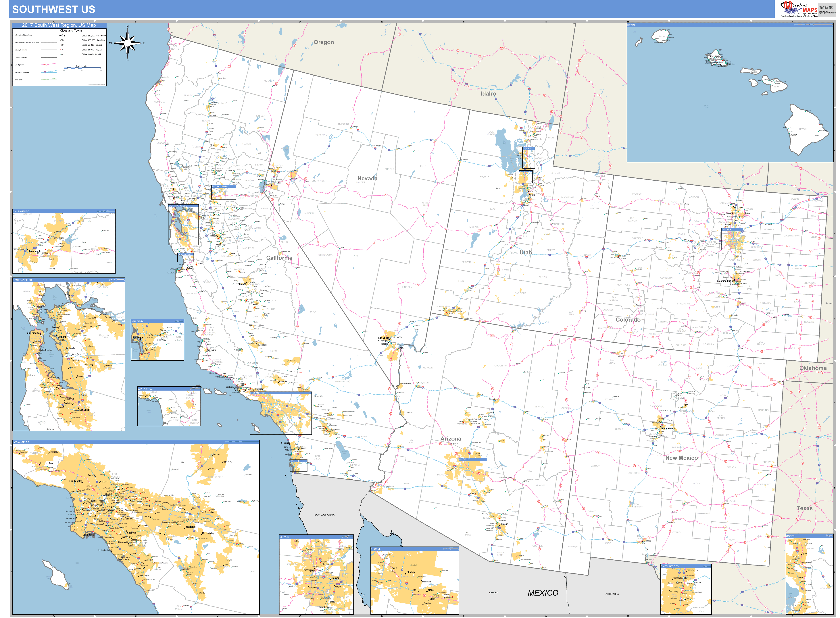The width and height of the screenshot is (840, 618).
Task: Click the 'BAJA CALIFORNIA' label
Action: click(x=324, y=515)
